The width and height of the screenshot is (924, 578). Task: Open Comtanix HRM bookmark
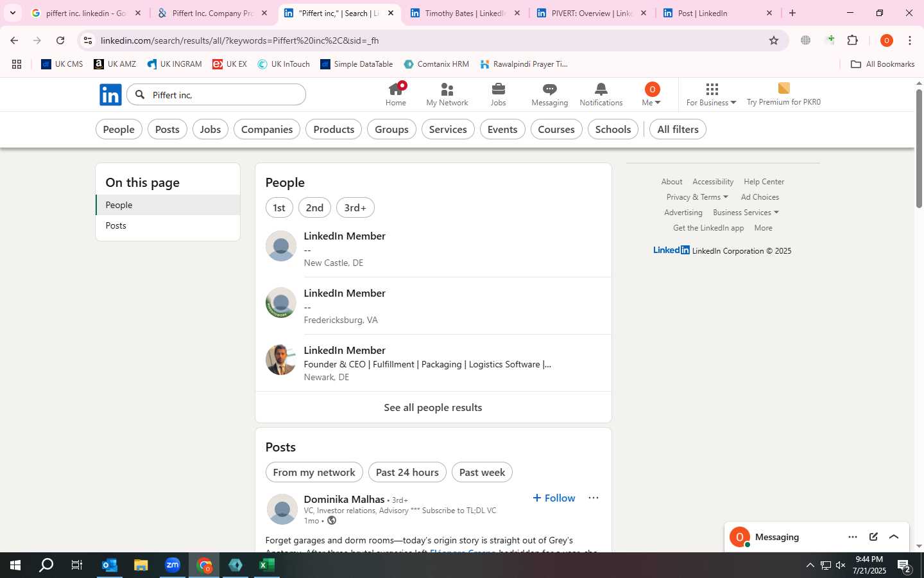(436, 64)
